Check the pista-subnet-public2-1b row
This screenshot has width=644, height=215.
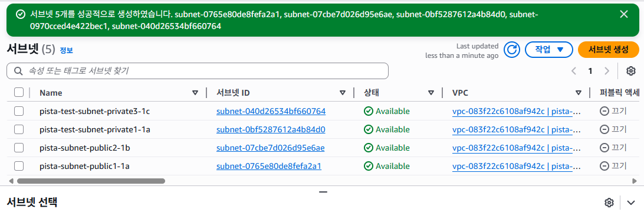point(19,148)
